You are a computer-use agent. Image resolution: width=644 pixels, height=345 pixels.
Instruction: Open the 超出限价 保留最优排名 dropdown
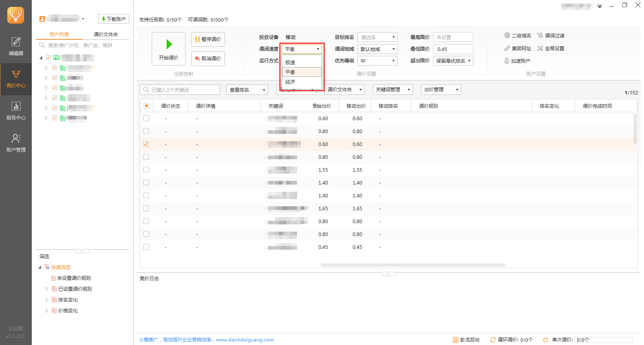(453, 61)
